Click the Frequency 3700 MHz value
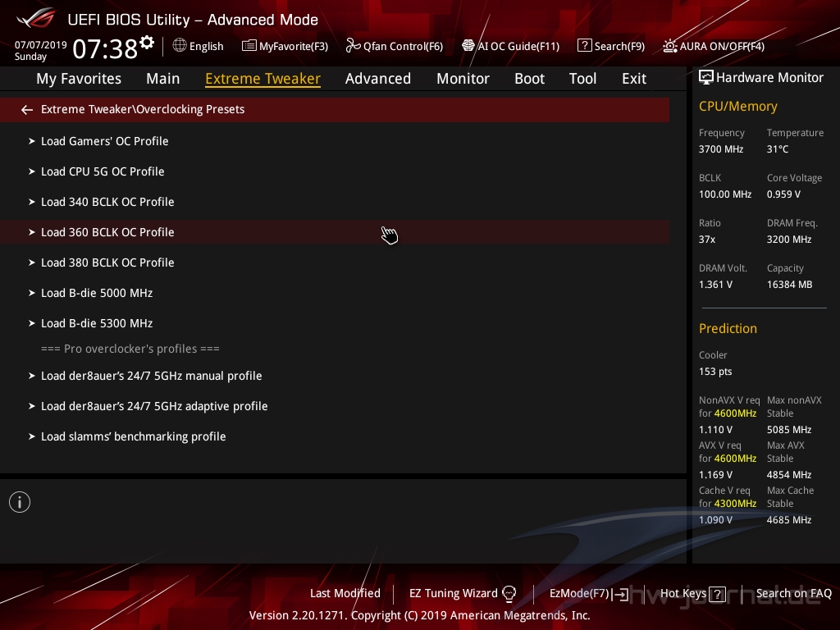Viewport: 840px width, 630px height. pos(721,149)
